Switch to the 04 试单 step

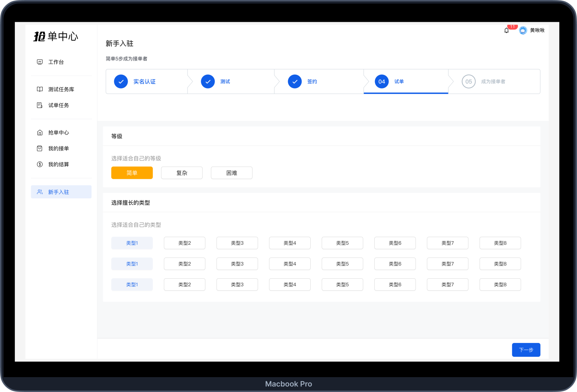click(399, 82)
